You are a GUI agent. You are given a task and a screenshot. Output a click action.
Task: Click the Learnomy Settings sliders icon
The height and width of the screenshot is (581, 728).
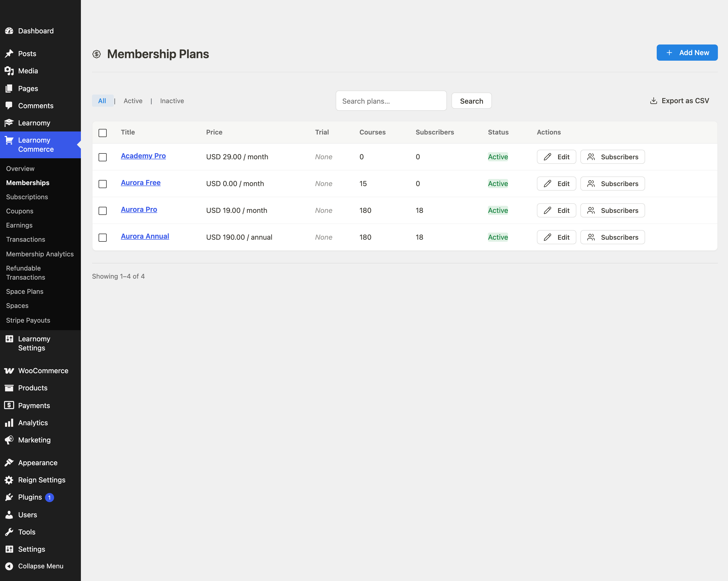point(9,339)
